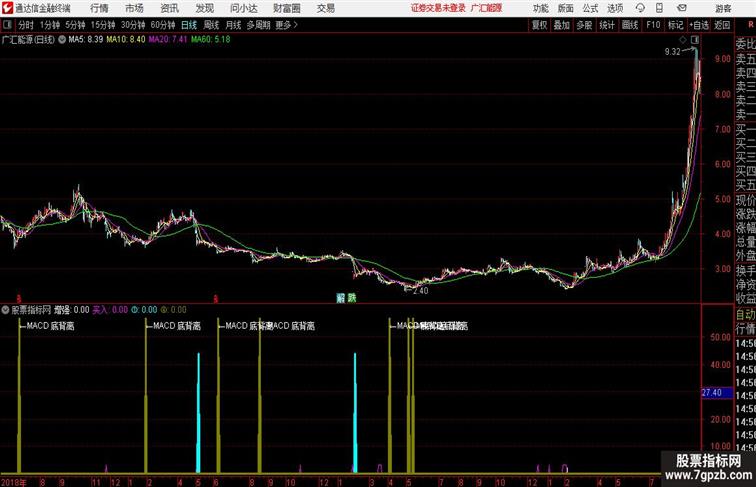
Task: Switch to the 30分钟 period tab
Action: pyautogui.click(x=133, y=25)
